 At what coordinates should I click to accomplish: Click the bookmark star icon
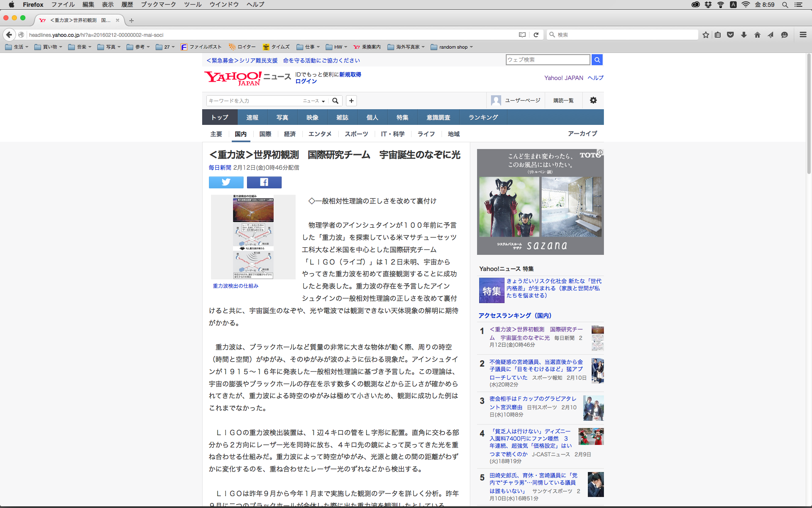click(x=705, y=35)
